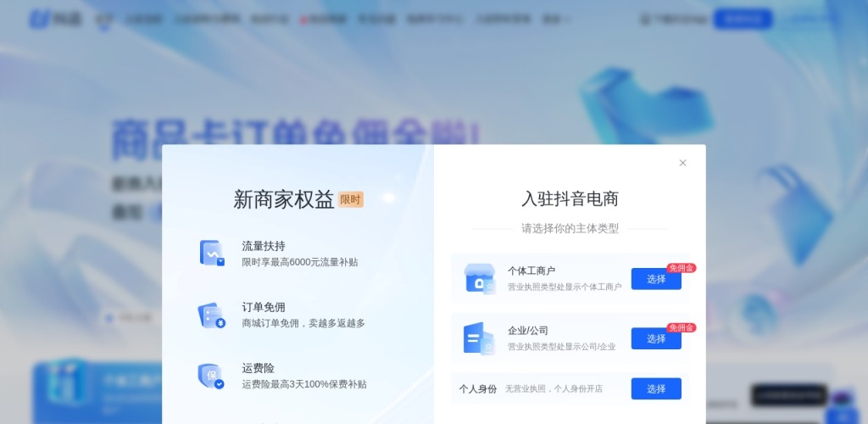
Task: Click the orange 限时 tag
Action: (350, 199)
